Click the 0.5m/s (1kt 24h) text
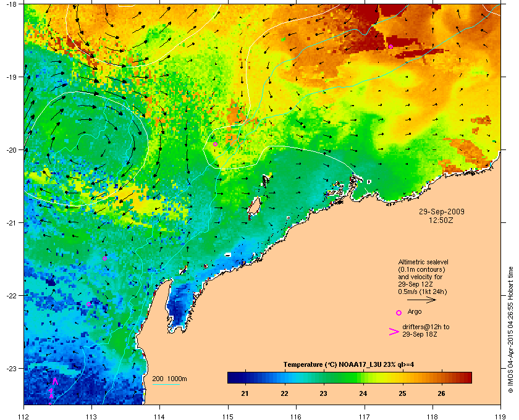The width and height of the screenshot is (519, 420). click(423, 292)
